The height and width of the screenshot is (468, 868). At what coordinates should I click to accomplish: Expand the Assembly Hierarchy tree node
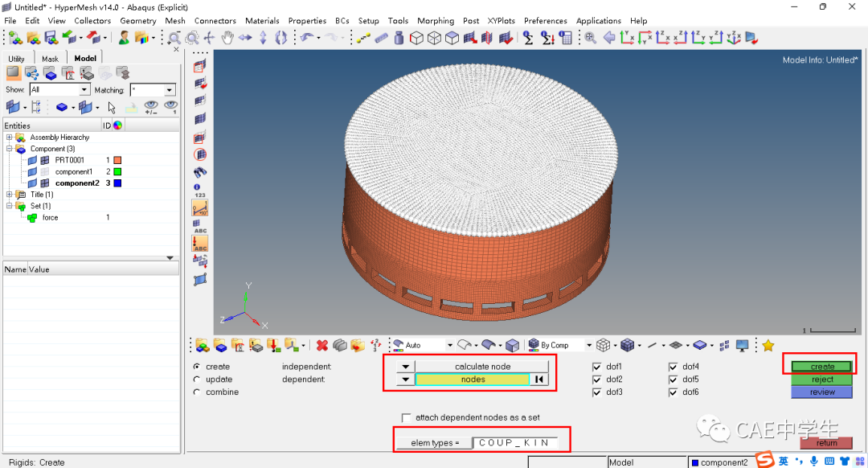point(10,138)
